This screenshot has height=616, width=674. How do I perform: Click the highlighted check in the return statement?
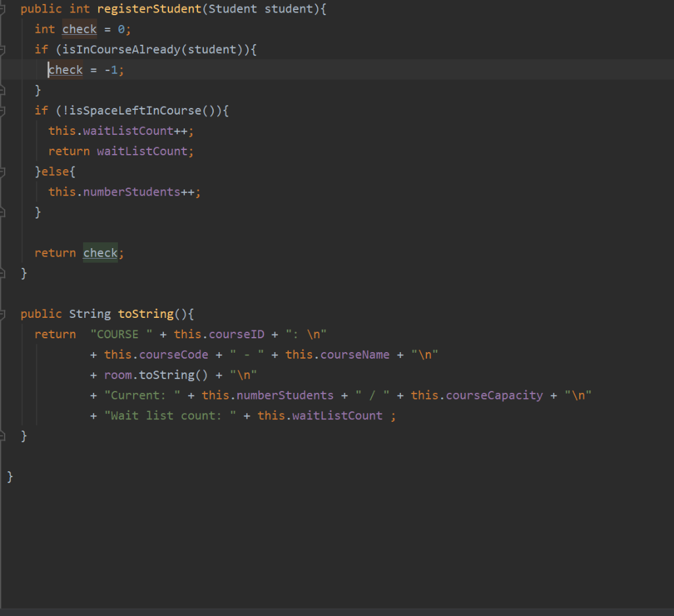click(100, 253)
